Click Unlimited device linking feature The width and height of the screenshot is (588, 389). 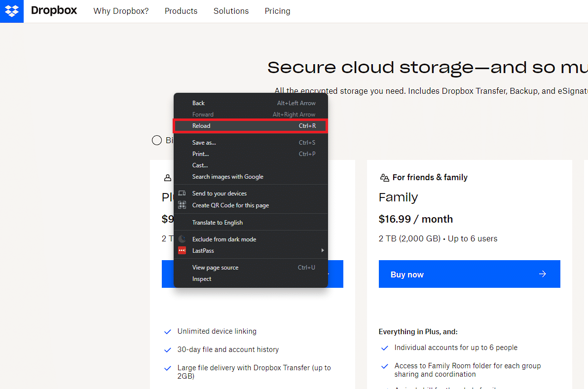pos(217,331)
